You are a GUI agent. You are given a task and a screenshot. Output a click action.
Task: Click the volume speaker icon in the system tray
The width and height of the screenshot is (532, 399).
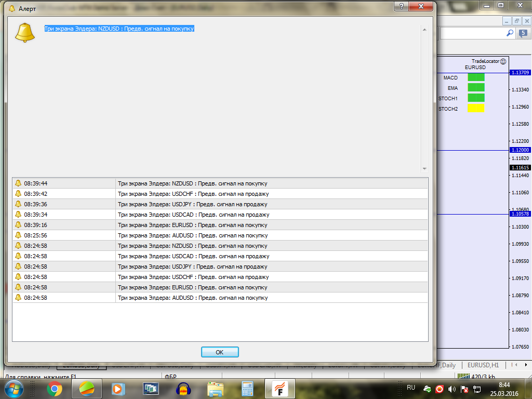(x=451, y=389)
